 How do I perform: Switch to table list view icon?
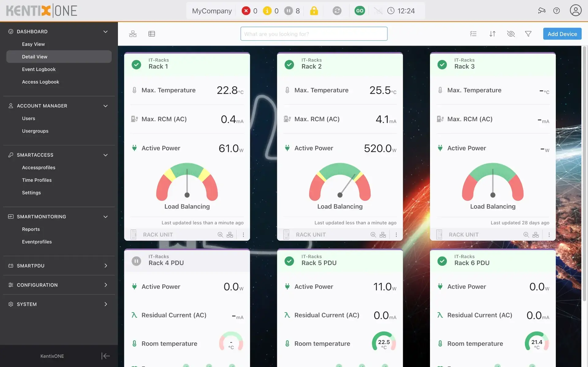click(x=152, y=34)
